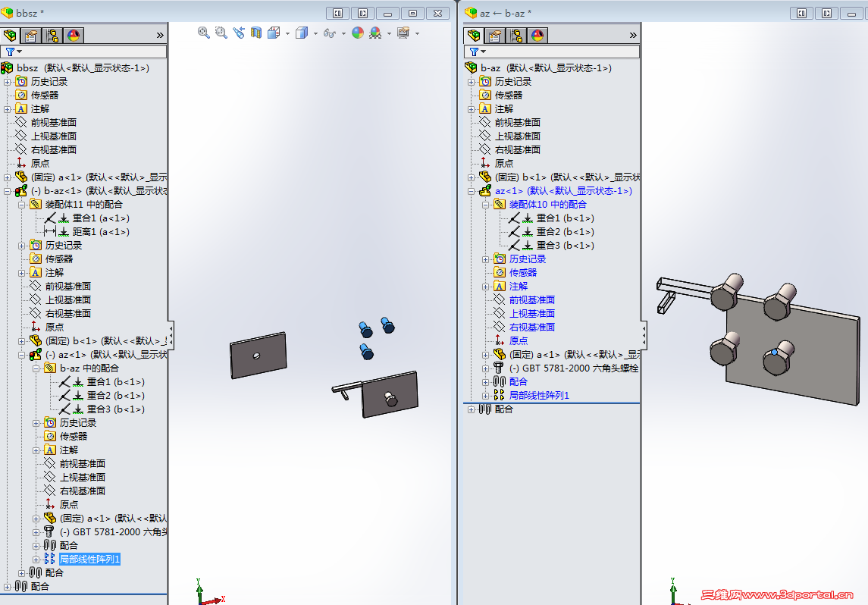Activate the Section View tool
The width and height of the screenshot is (868, 605).
pyautogui.click(x=255, y=33)
